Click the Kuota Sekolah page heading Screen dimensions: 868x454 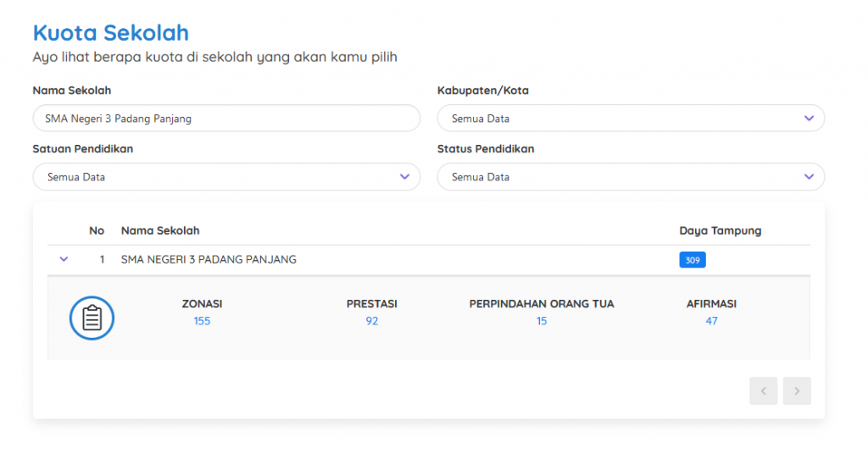(110, 33)
